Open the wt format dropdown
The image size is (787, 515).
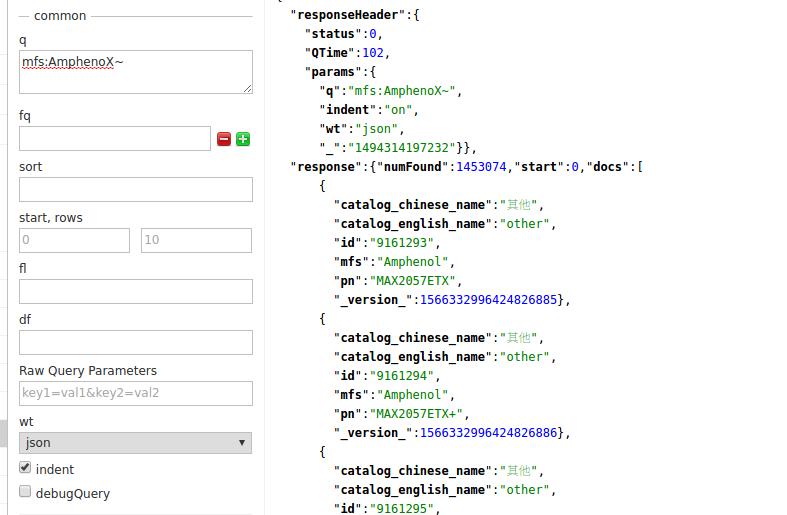point(135,442)
